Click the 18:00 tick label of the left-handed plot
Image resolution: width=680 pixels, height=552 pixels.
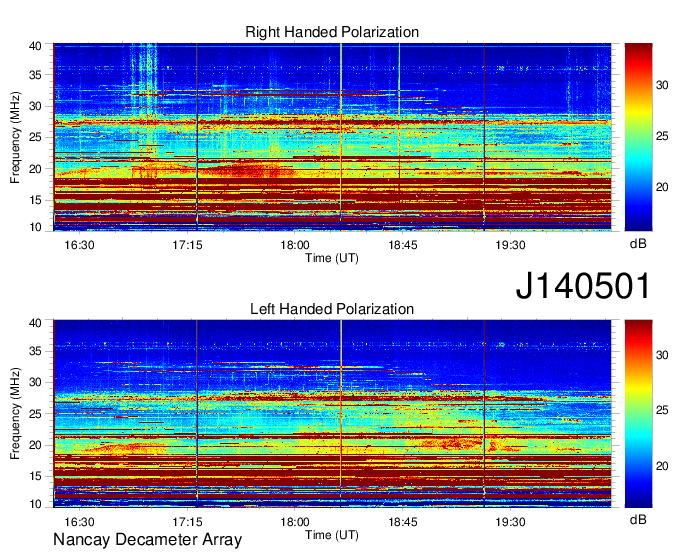[295, 522]
